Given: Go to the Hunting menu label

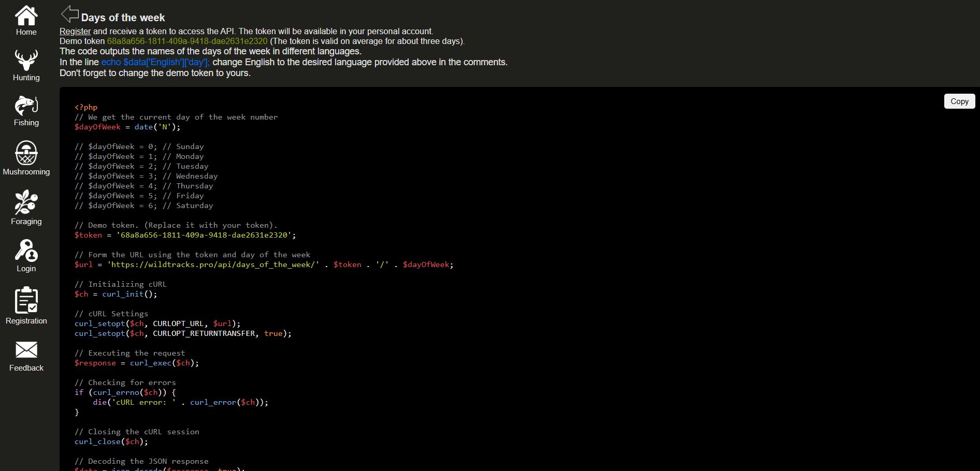Looking at the screenshot, I should click(26, 78).
